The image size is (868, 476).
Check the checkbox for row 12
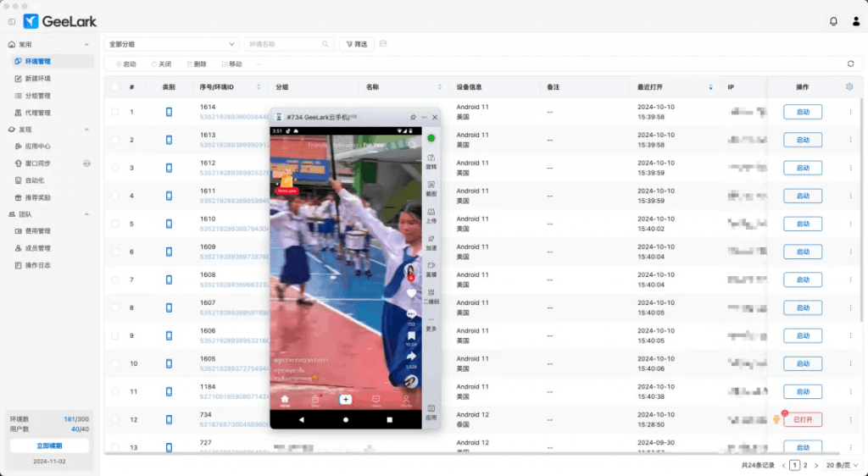point(114,419)
